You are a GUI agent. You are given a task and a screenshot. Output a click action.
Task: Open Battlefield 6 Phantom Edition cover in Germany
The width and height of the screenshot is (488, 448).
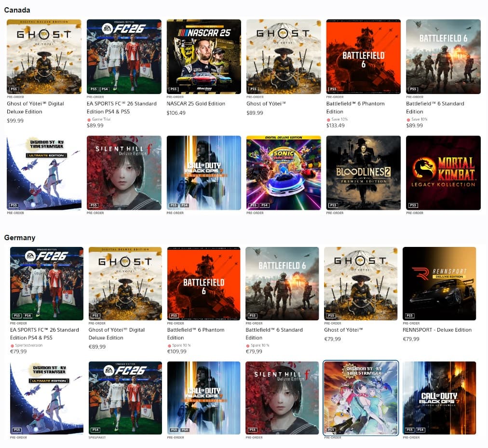coord(204,284)
